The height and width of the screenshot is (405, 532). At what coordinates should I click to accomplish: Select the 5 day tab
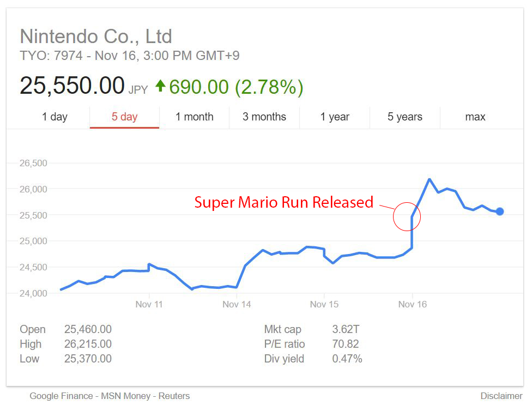point(124,117)
